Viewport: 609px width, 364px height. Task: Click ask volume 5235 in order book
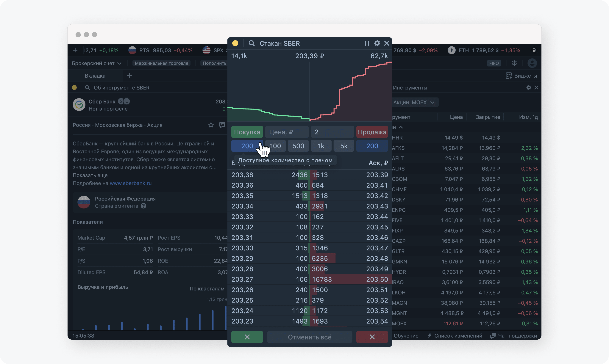click(320, 258)
